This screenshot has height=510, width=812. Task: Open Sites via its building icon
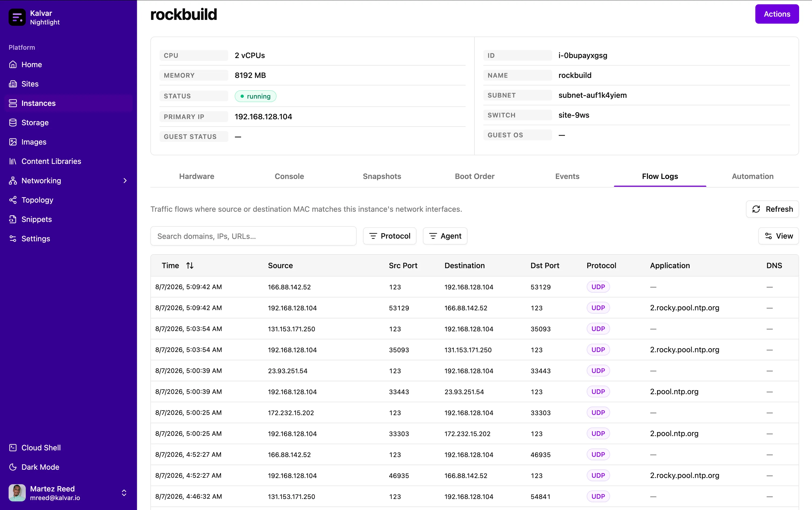(x=13, y=84)
